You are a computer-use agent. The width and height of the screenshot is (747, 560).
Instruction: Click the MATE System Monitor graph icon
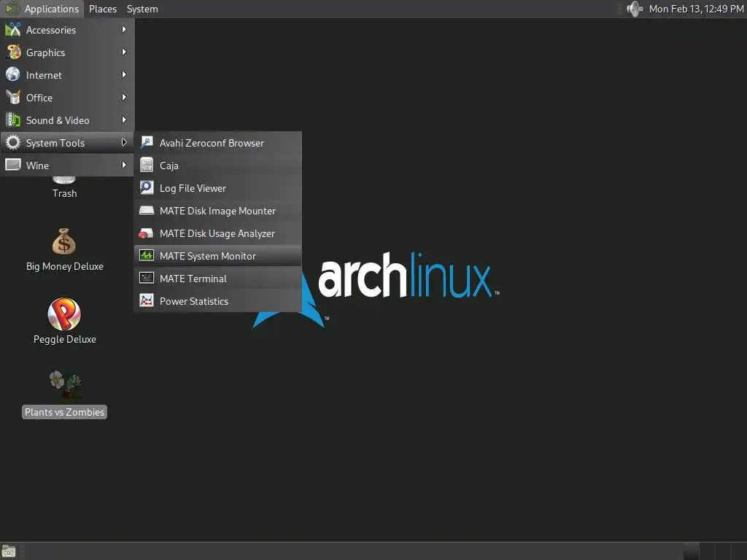147,255
